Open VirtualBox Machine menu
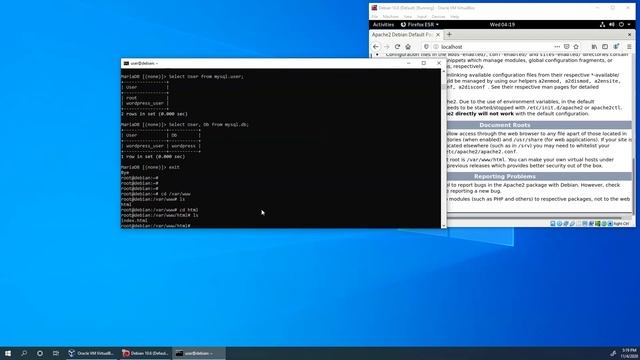 pos(391,17)
